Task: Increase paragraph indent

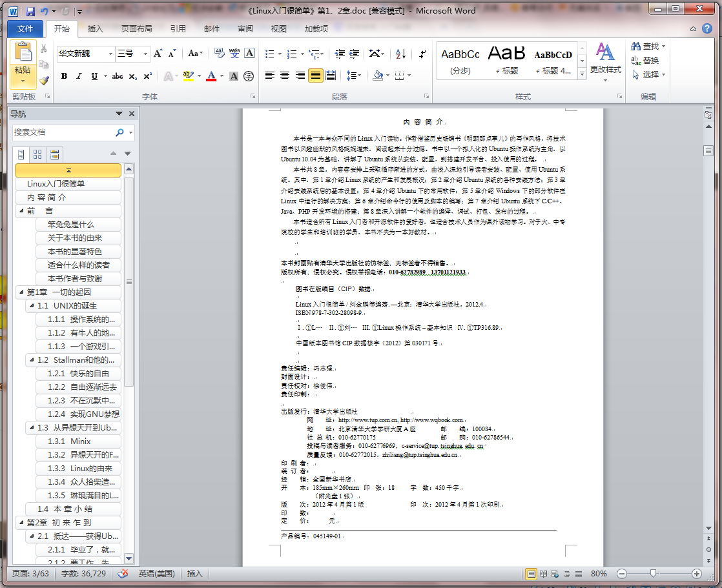Action: click(354, 54)
